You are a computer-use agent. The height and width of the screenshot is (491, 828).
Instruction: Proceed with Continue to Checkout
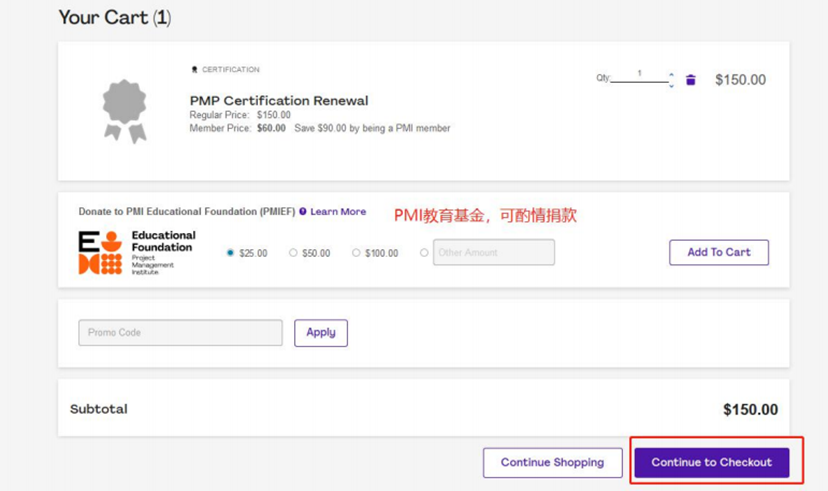711,463
